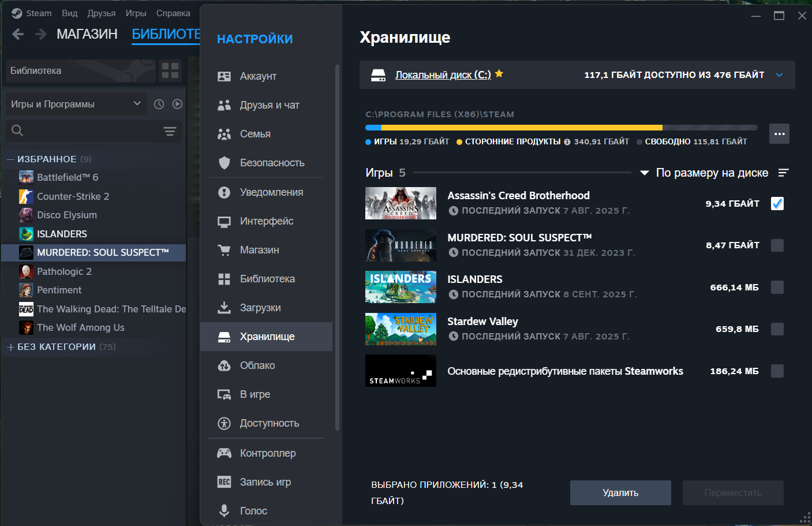The image size is (812, 526).
Task: Select the Stardew Valley checkbox
Action: click(x=777, y=329)
